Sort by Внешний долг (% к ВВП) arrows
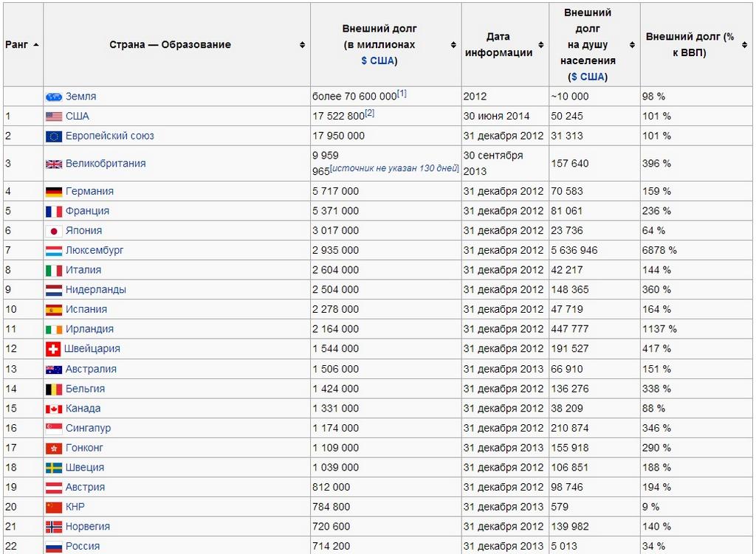Screen dimensions: 756x554 [746, 45]
